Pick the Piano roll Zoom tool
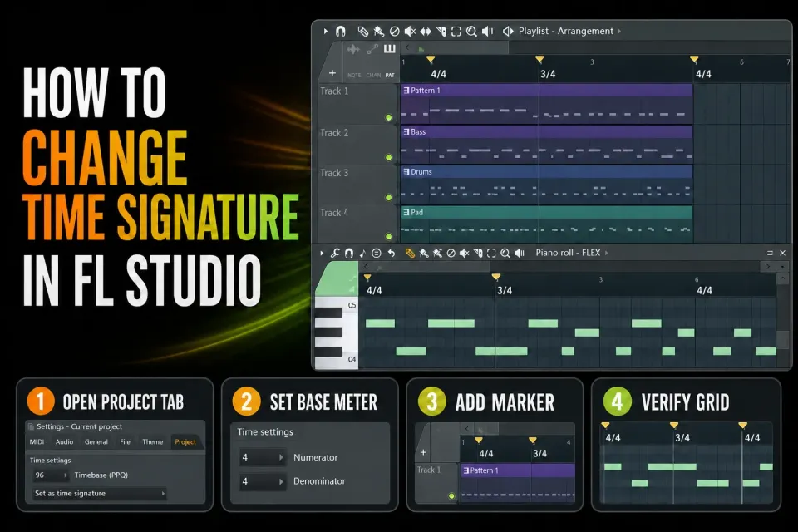The image size is (798, 532). (x=505, y=253)
